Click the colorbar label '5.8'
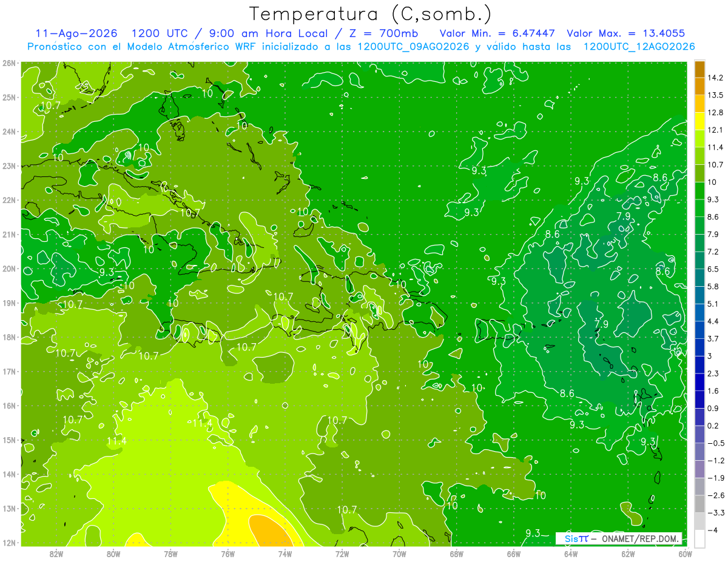The width and height of the screenshot is (728, 562). tap(714, 287)
